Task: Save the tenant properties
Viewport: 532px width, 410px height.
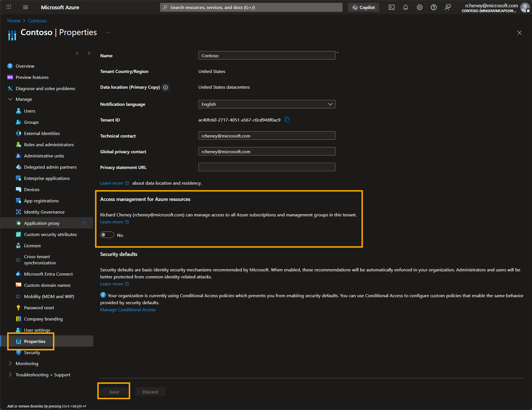Action: pyautogui.click(x=114, y=391)
